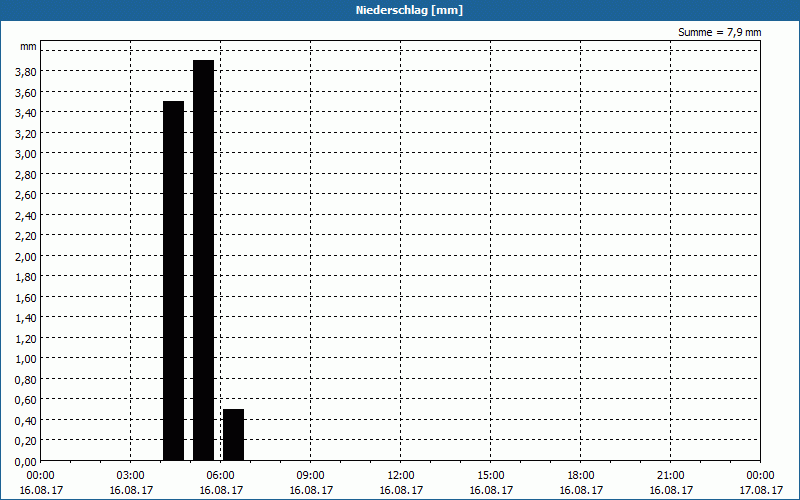Click the 03:00 time axis label
This screenshot has width=800, height=500.
[x=131, y=476]
